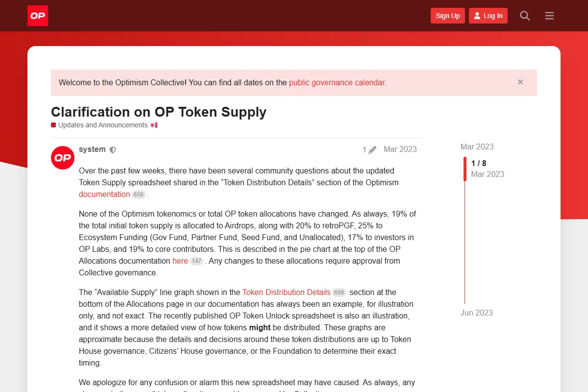Dismiss the welcome banner with the X
This screenshot has width=588, height=392.
520,82
